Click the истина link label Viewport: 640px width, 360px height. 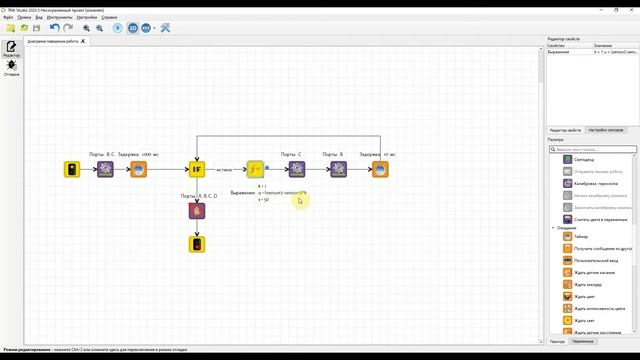pyautogui.click(x=224, y=170)
